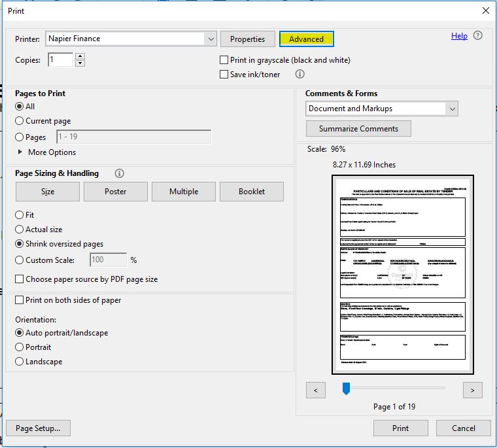The height and width of the screenshot is (448, 497).
Task: Expand More Options disclosure triangle
Action: coord(20,152)
